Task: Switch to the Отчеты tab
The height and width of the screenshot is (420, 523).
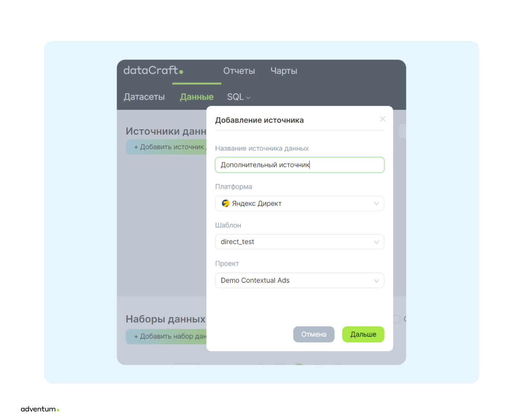Action: [x=239, y=71]
